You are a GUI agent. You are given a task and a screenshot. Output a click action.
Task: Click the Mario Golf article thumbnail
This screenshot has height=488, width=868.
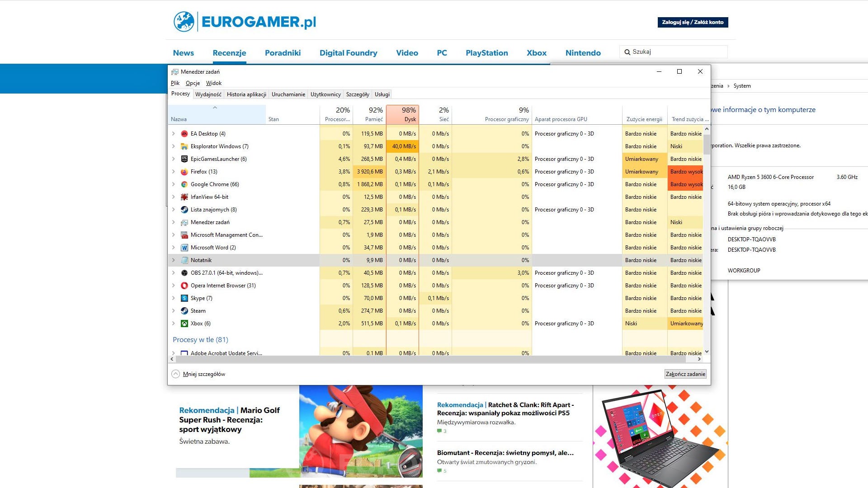[361, 432]
